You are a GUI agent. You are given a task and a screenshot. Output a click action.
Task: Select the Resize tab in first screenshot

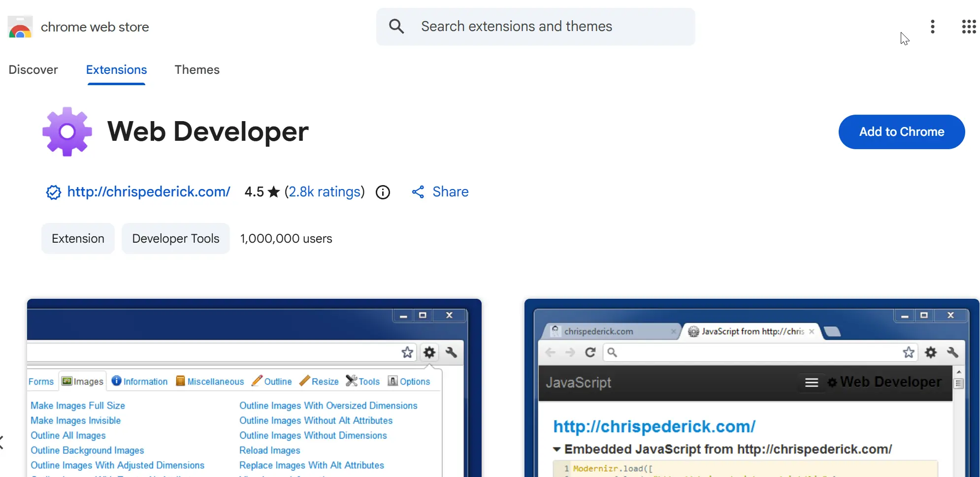(x=319, y=382)
